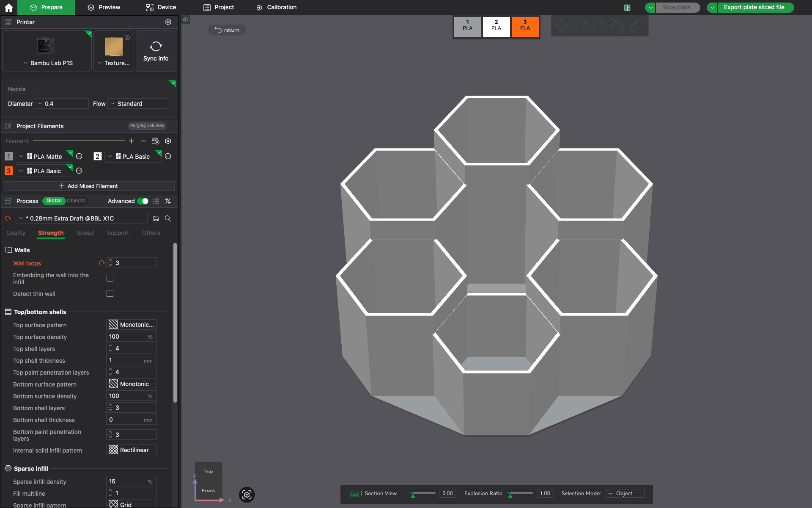Screen dimensions: 812x508
Task: Select the Support settings tab
Action: tap(118, 233)
